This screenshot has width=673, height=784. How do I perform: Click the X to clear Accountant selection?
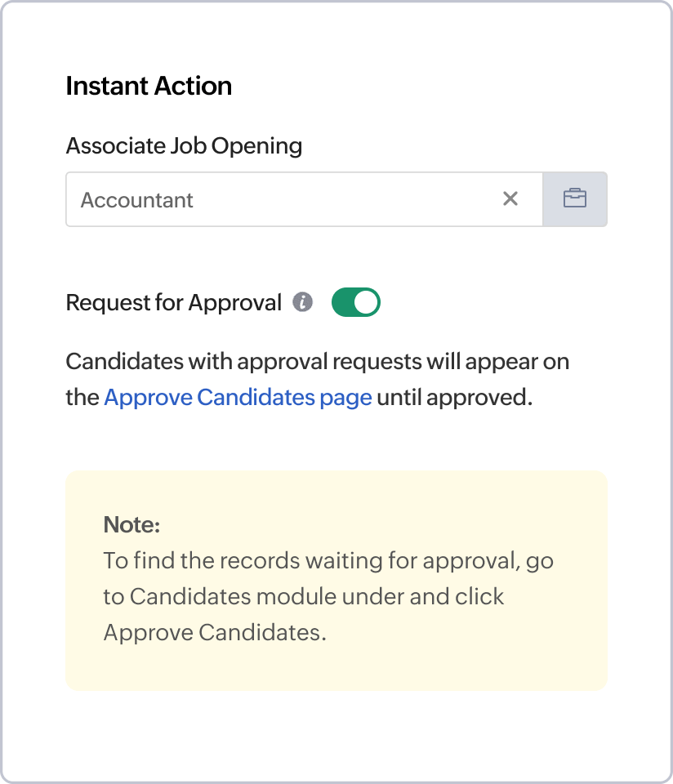click(510, 198)
